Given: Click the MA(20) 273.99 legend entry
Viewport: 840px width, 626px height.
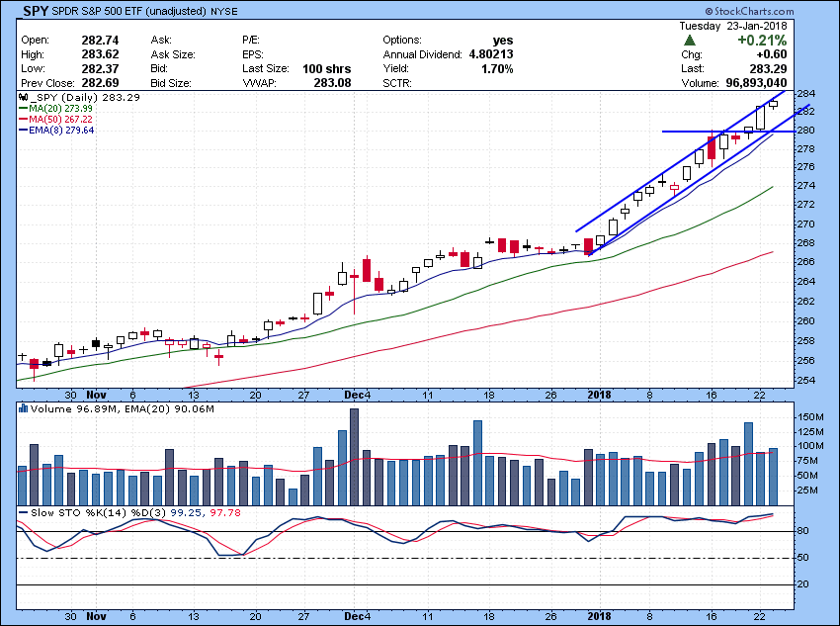Looking at the screenshot, I should point(55,109).
